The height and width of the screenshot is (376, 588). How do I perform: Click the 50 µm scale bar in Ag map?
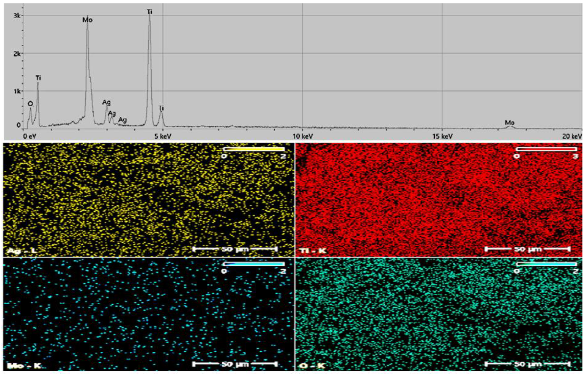[x=235, y=249]
